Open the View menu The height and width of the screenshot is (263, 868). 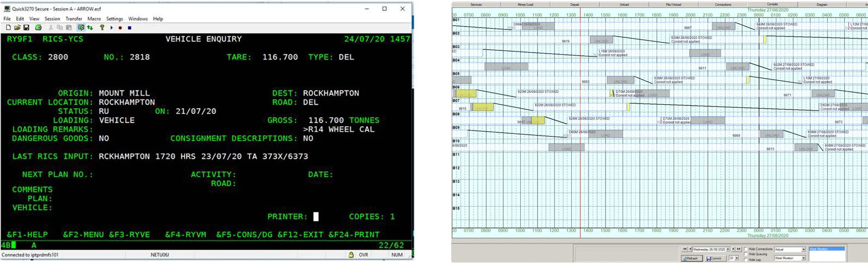[x=34, y=18]
